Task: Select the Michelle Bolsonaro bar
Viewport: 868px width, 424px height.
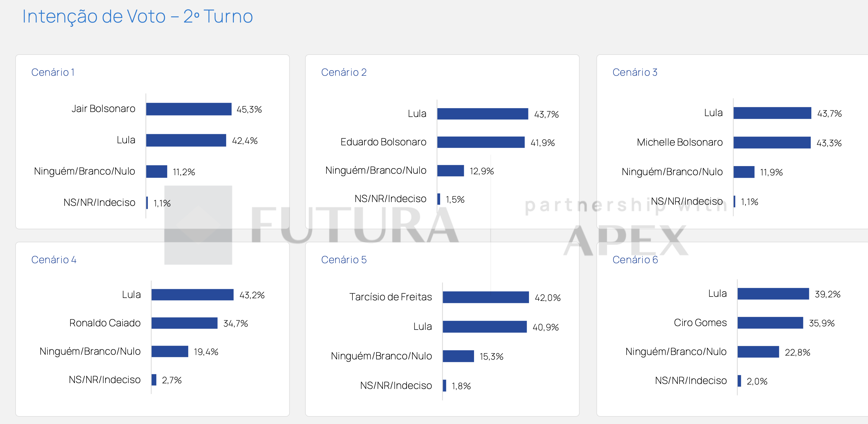Action: (772, 143)
